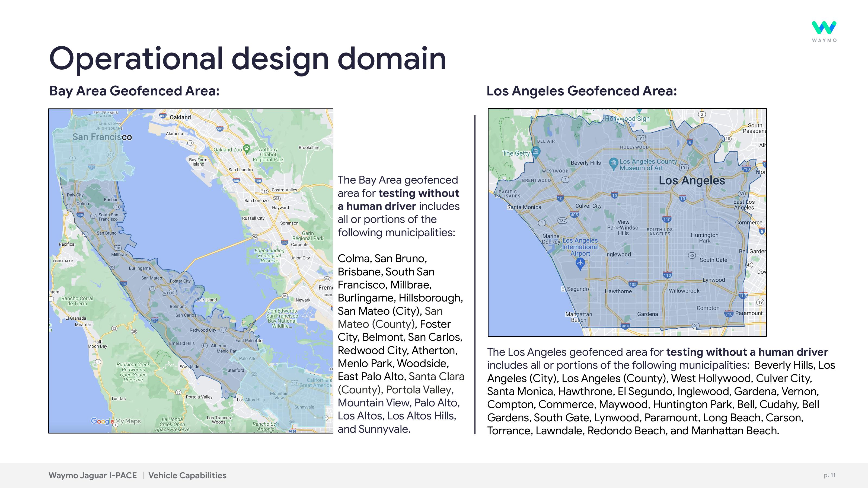868x488 pixels.
Task: Click the large 'Los Angeles' map label
Action: pos(692,180)
